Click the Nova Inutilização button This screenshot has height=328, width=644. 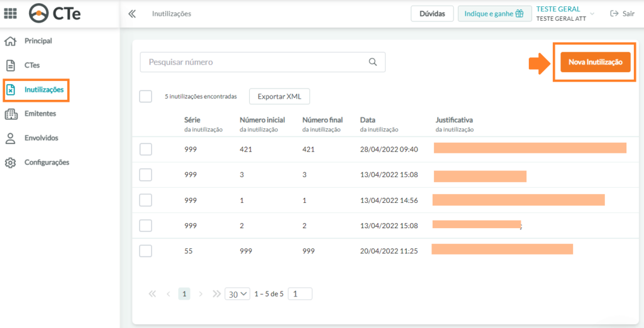point(596,62)
